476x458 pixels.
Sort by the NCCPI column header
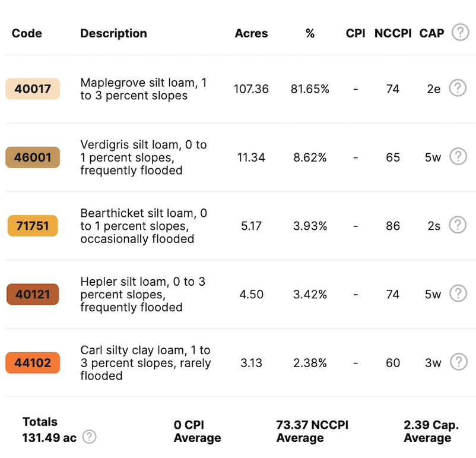(x=392, y=33)
